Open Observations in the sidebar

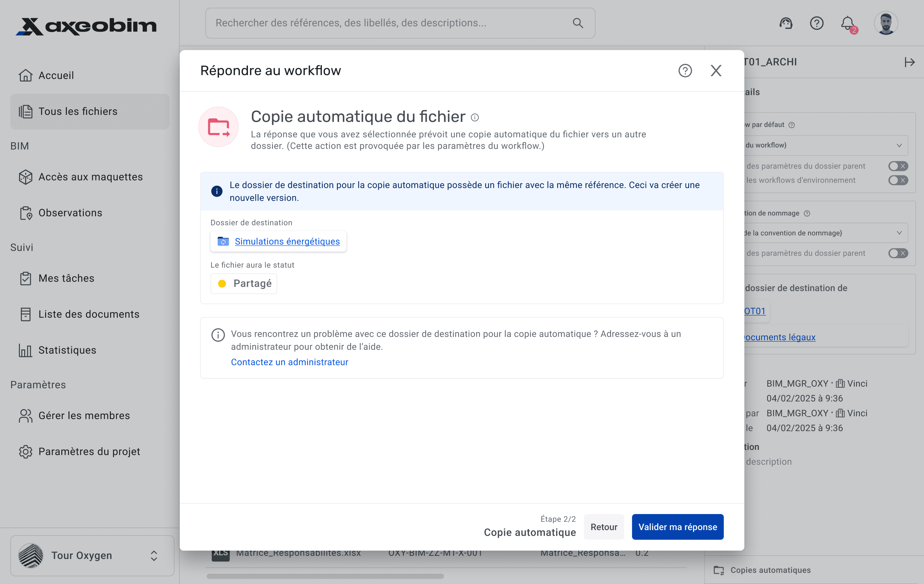pos(70,213)
